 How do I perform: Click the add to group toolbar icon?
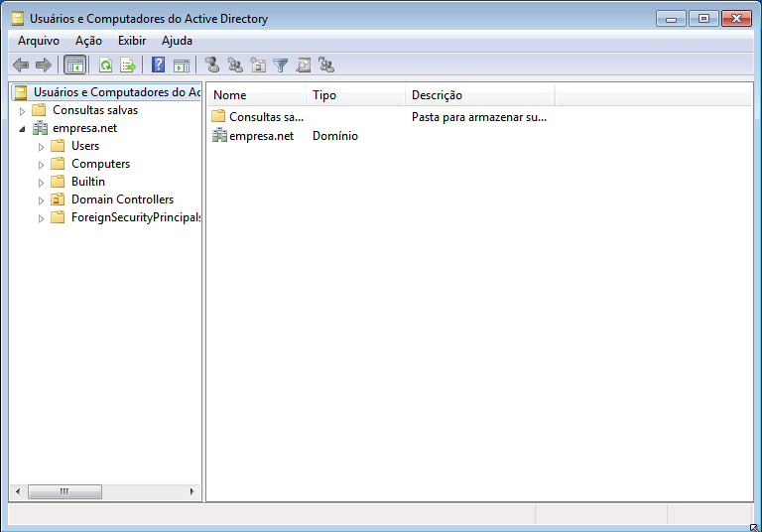326,65
